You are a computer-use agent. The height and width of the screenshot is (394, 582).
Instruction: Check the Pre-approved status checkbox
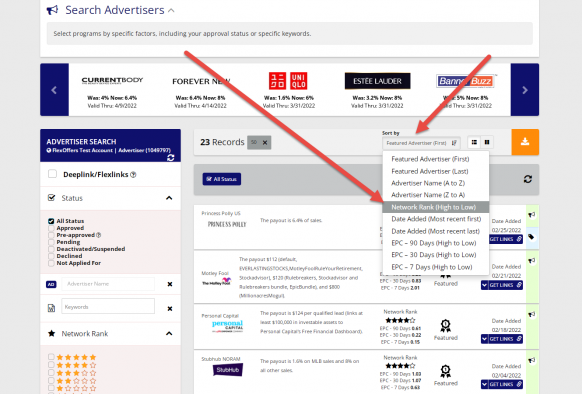(x=51, y=235)
